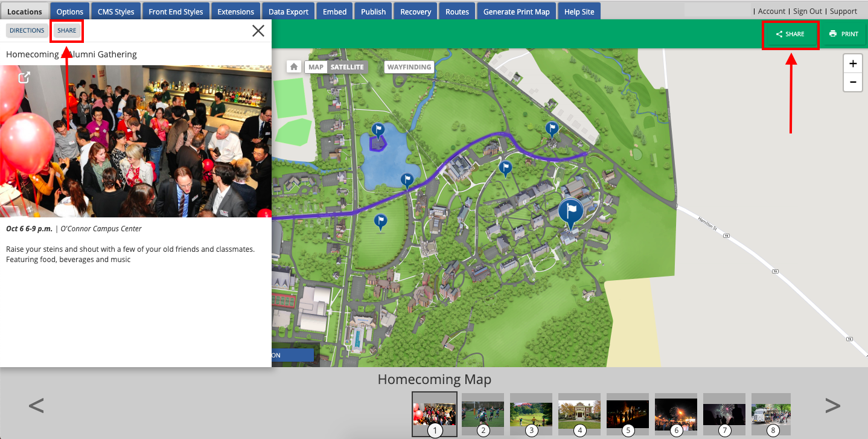Open the Options tab
This screenshot has height=439, width=868.
tap(69, 10)
